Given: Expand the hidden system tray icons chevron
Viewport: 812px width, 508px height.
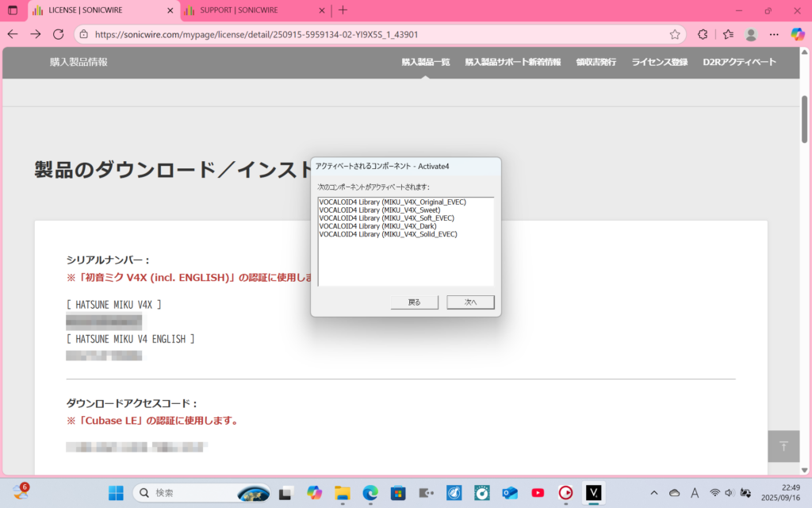Looking at the screenshot, I should click(x=653, y=493).
